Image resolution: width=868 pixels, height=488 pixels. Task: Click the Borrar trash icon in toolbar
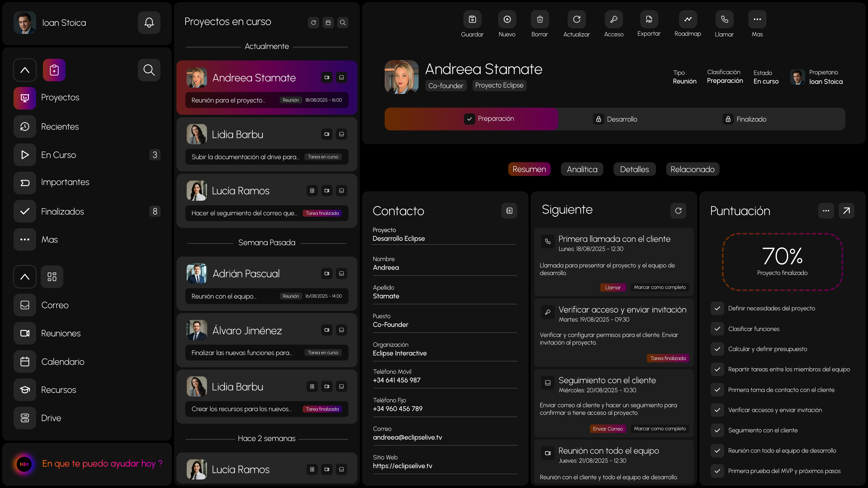pyautogui.click(x=540, y=19)
